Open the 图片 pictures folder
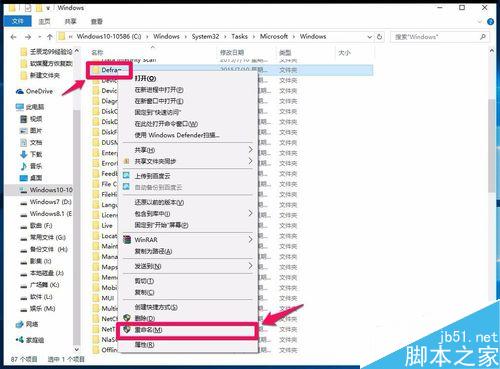 [x=31, y=130]
